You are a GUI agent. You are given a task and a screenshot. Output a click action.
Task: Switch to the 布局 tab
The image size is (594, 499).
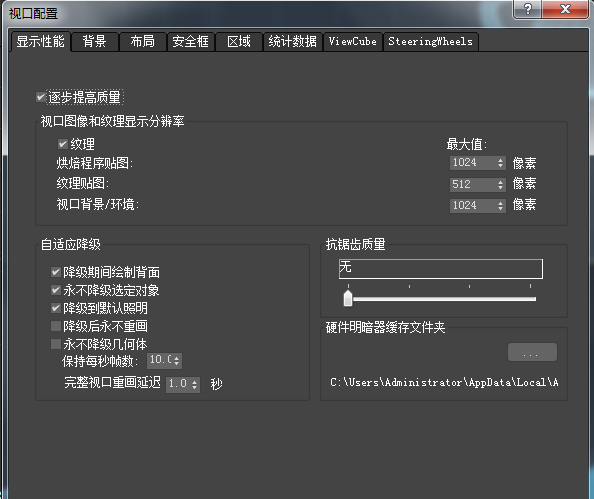(142, 41)
